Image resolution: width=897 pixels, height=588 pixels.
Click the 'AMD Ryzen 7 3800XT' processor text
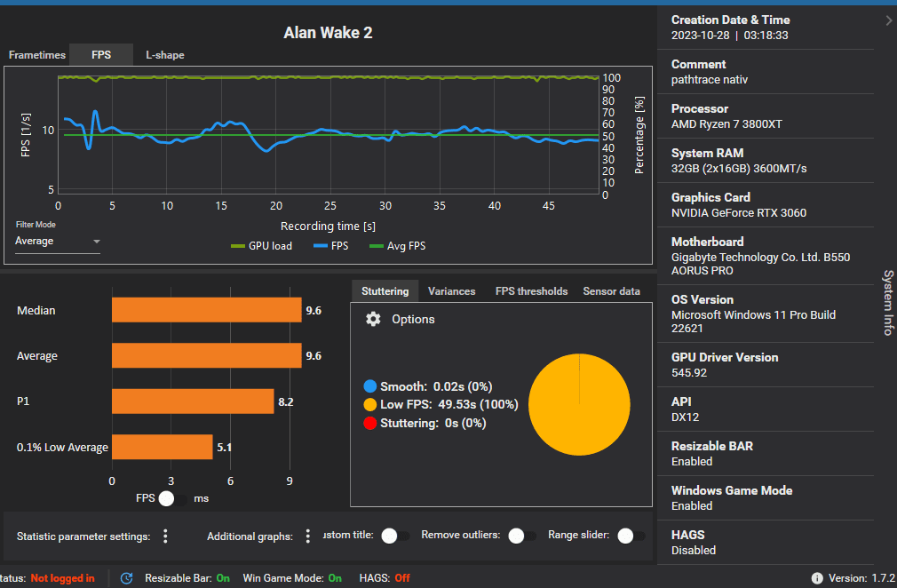tap(726, 124)
